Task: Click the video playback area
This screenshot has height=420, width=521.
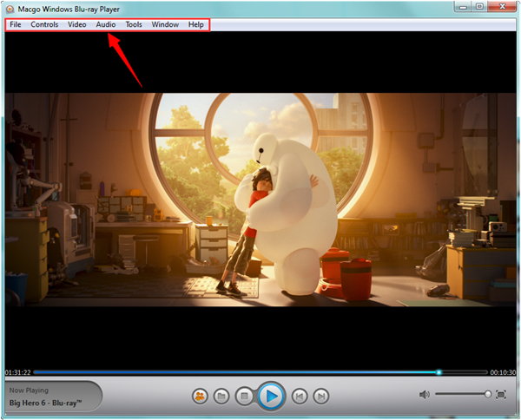Action: pyautogui.click(x=260, y=200)
